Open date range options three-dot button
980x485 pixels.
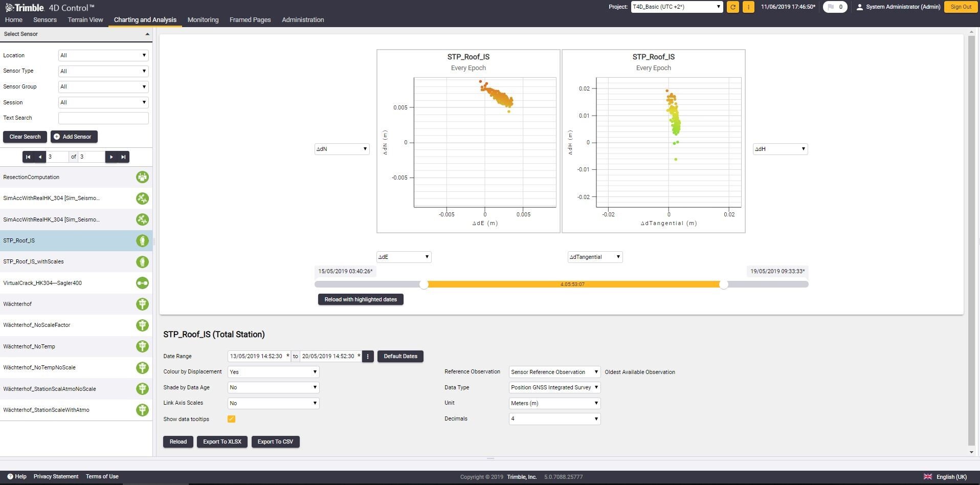(368, 356)
